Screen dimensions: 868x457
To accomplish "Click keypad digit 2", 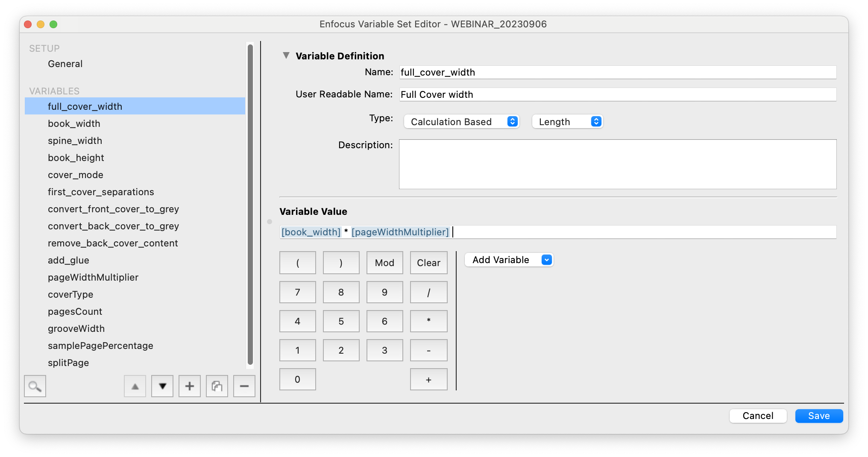I will [x=341, y=350].
